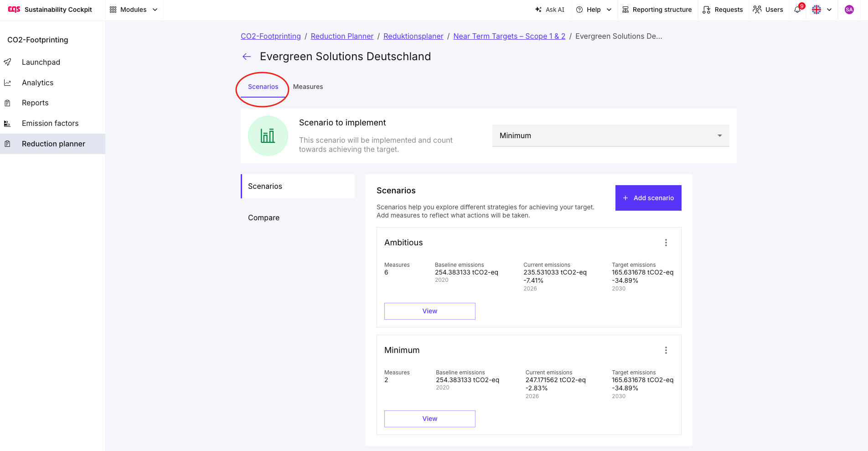Viewport: 868px width, 451px height.
Task: Switch to the Measures tab
Action: click(308, 87)
